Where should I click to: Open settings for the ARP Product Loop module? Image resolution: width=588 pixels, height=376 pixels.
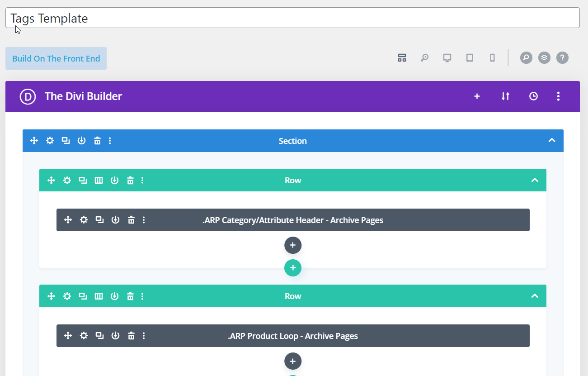pyautogui.click(x=84, y=336)
